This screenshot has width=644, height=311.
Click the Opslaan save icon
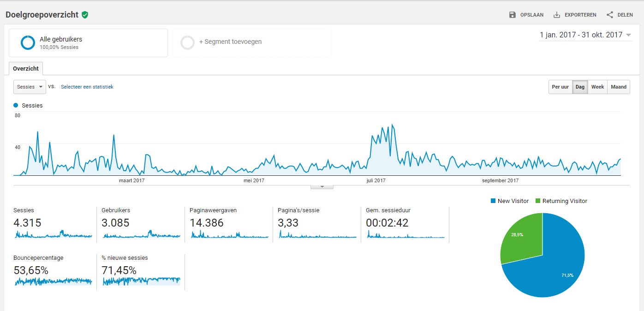click(512, 15)
